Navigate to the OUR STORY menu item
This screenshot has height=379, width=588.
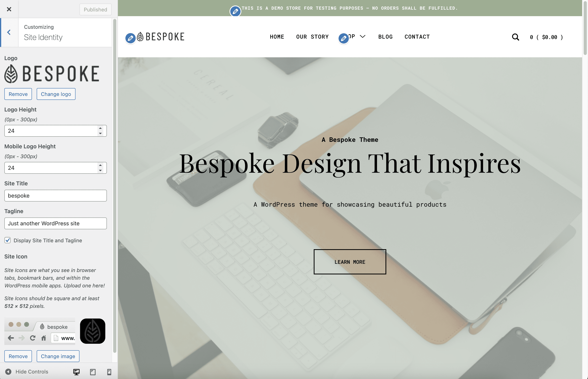click(312, 37)
